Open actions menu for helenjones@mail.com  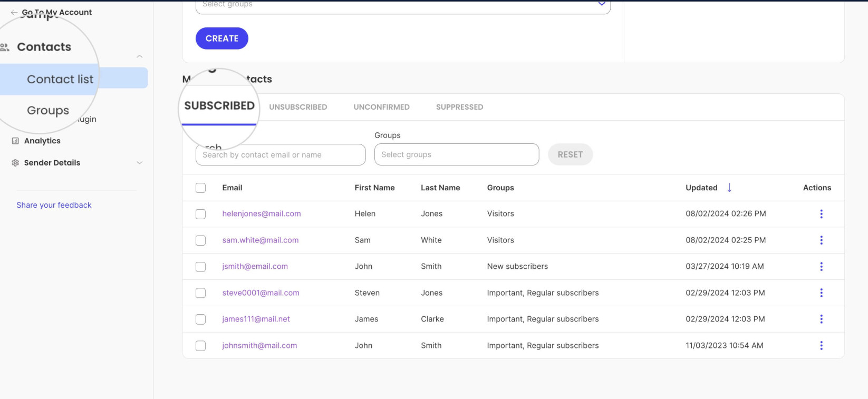[x=821, y=214]
